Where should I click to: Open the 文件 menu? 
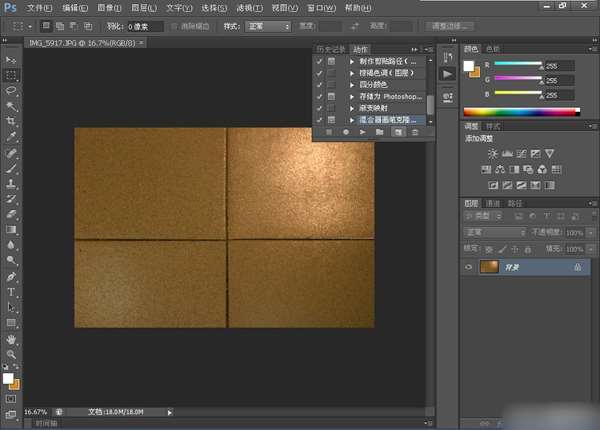38,7
